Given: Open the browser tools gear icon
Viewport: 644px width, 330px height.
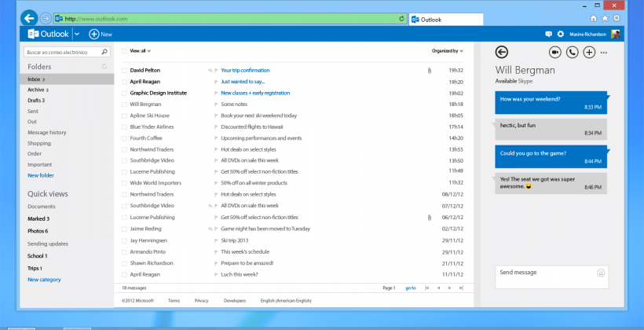Looking at the screenshot, I should click(617, 19).
